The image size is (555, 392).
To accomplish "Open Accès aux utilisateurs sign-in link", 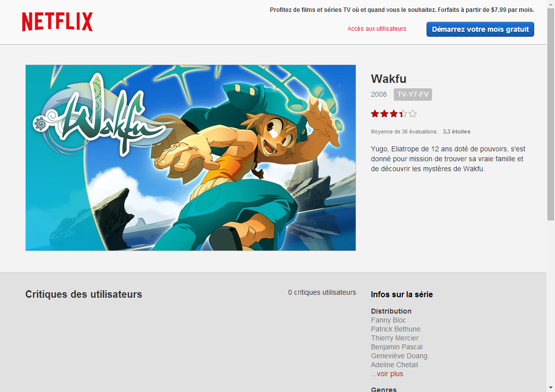I will click(x=376, y=29).
